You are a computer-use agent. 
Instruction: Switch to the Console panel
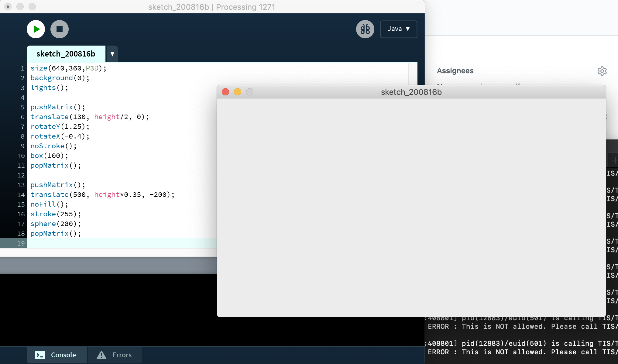point(57,355)
